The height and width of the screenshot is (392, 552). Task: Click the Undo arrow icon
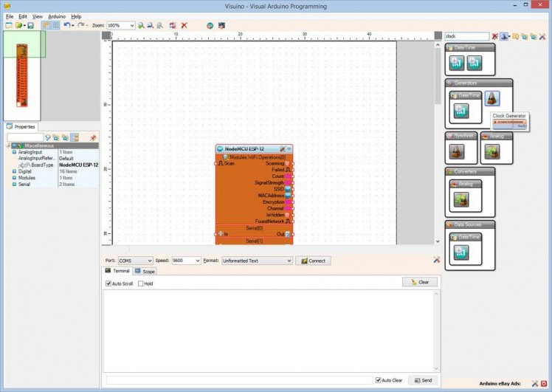[x=66, y=25]
